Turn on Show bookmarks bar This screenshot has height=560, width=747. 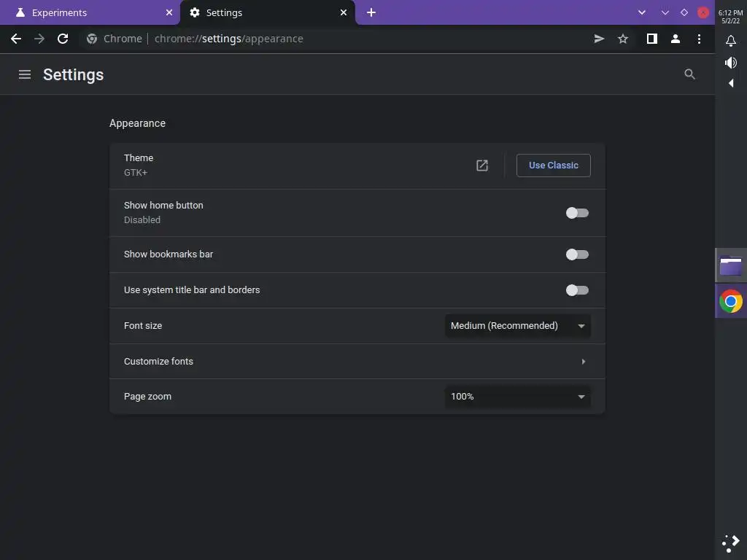(577, 254)
